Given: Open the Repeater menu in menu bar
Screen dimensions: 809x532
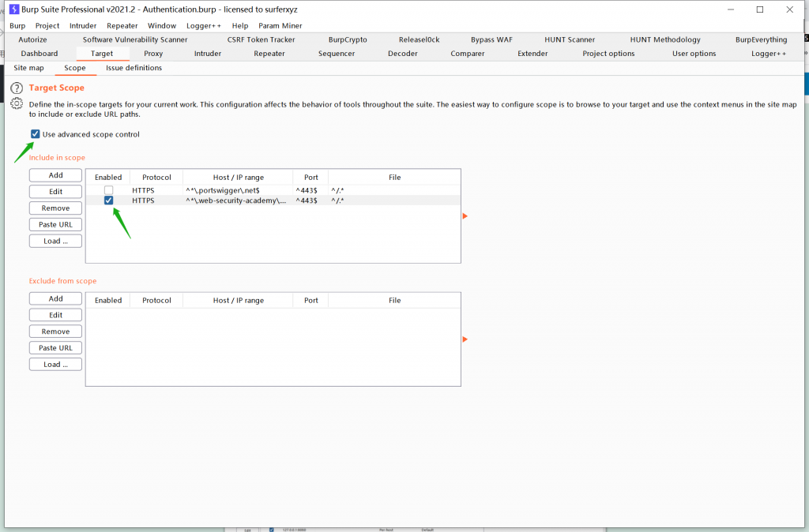Looking at the screenshot, I should pos(122,26).
